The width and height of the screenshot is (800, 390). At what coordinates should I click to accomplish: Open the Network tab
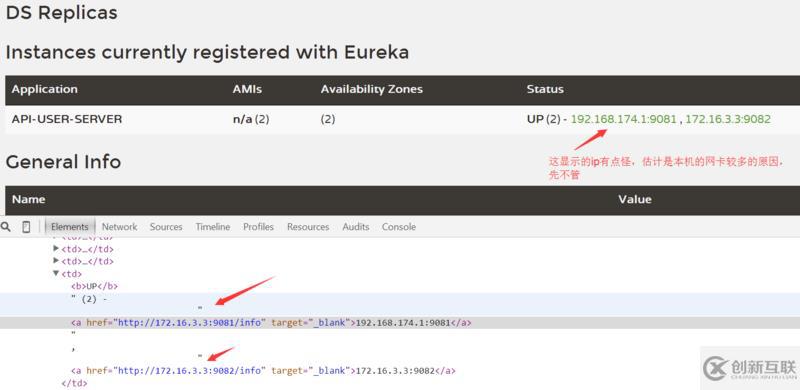[119, 227]
